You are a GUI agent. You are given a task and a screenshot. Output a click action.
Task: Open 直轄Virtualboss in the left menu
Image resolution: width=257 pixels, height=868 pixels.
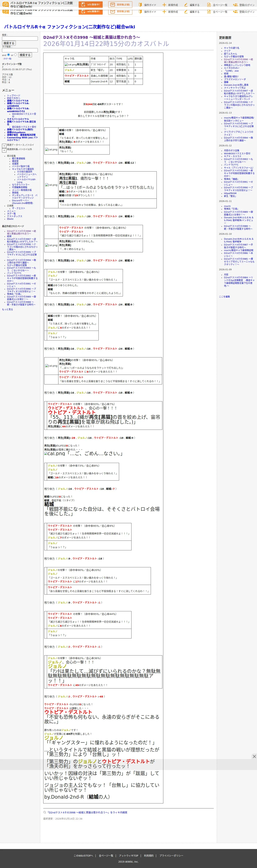click(x=16, y=132)
